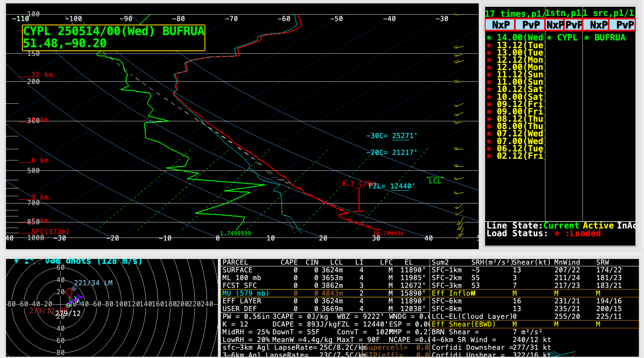This screenshot has height=358, width=644.
Task: Select the EFF LAYER parcel row
Action: tap(325, 301)
